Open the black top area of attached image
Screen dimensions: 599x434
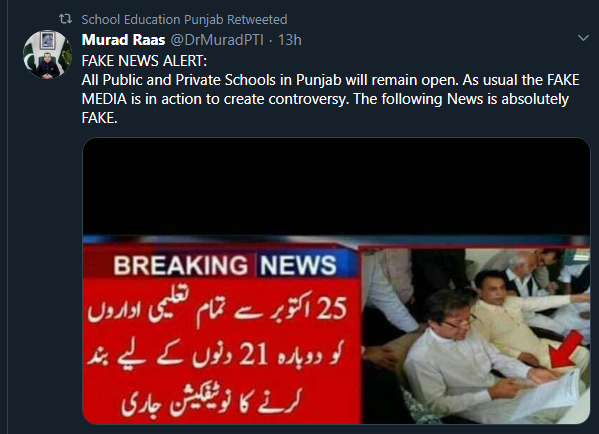coord(336,186)
